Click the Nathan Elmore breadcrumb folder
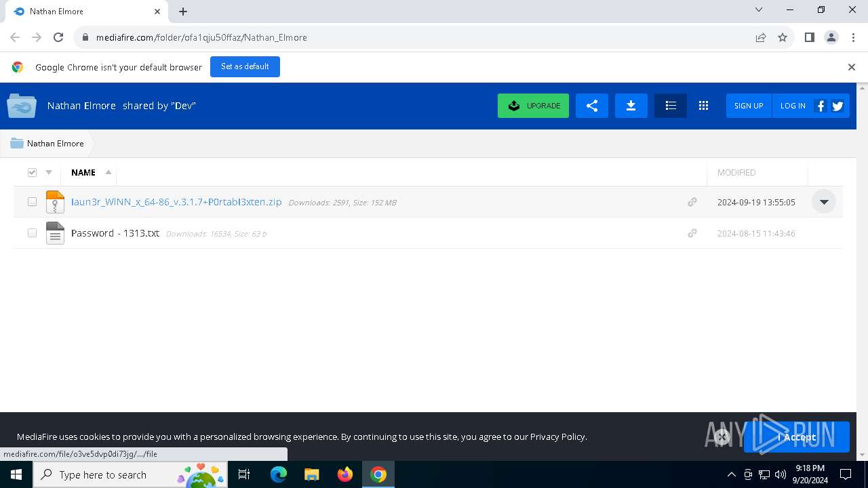 tap(47, 144)
